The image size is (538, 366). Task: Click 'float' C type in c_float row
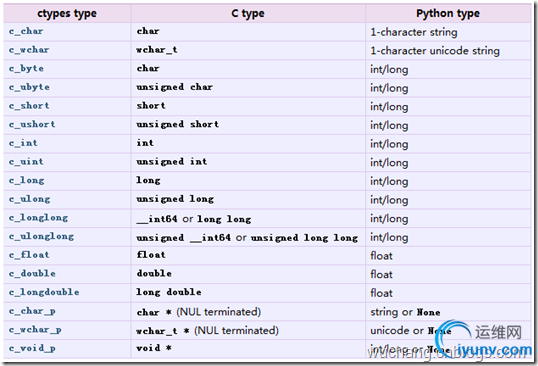[x=151, y=255]
